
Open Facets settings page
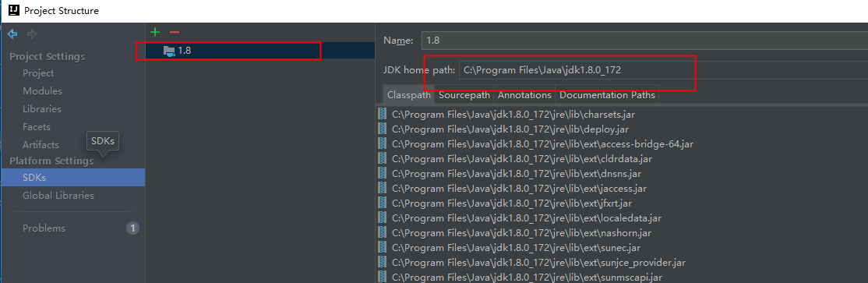coord(37,127)
